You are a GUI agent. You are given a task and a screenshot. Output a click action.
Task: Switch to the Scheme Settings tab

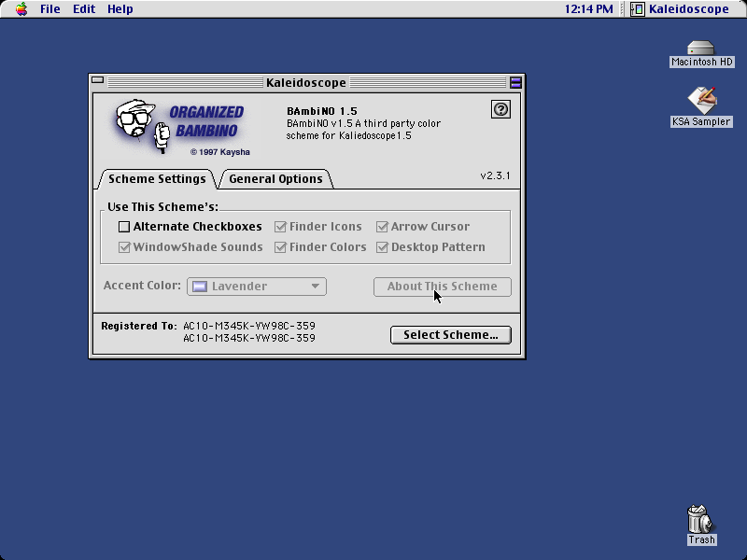point(157,179)
